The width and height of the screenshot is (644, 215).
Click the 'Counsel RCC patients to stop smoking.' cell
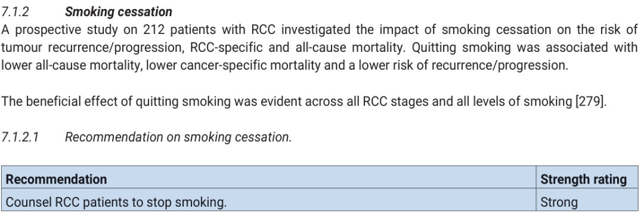click(268, 200)
